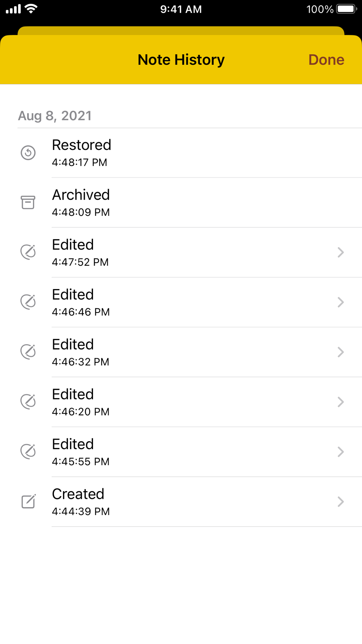Tap the Note History title
The image size is (362, 644).
coord(181,60)
